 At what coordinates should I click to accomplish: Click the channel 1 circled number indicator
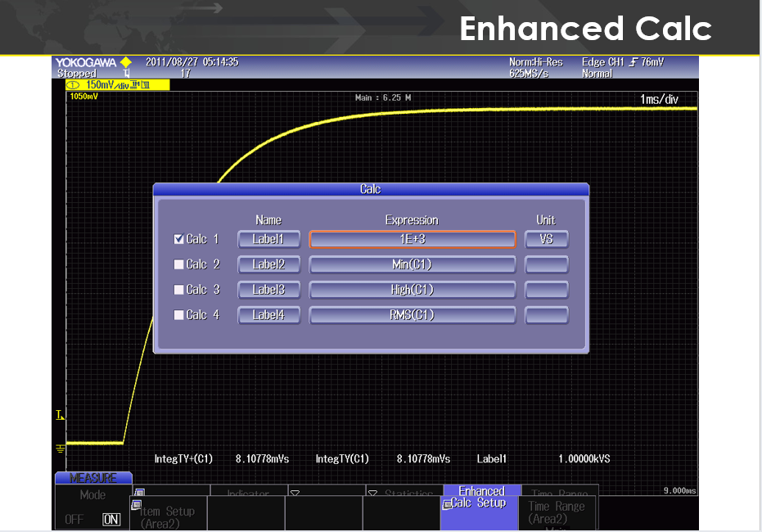[73, 85]
